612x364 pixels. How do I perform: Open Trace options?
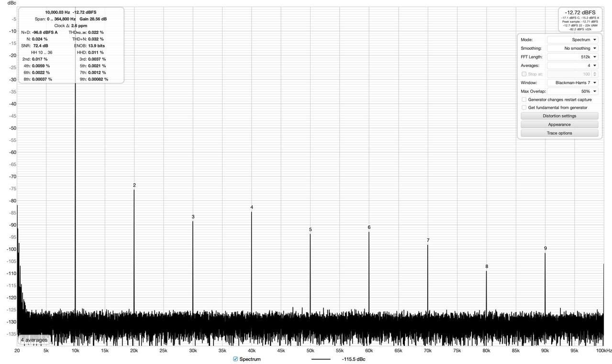(559, 133)
